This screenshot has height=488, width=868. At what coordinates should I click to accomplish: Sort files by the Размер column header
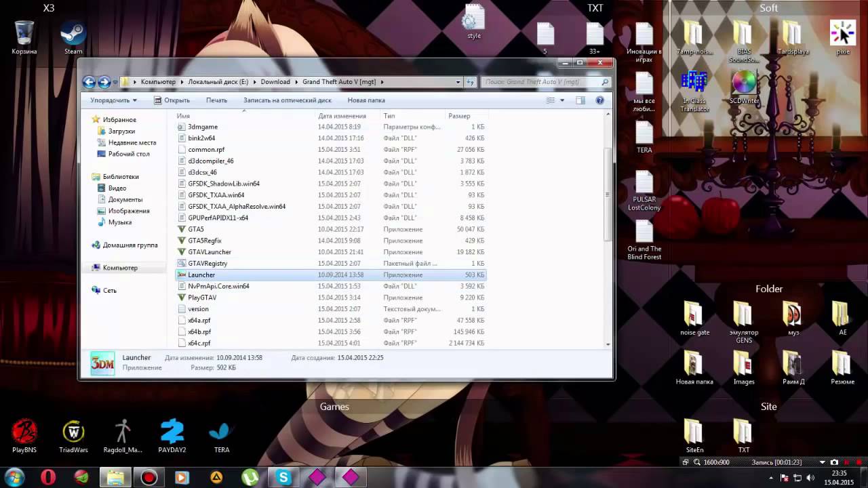459,116
